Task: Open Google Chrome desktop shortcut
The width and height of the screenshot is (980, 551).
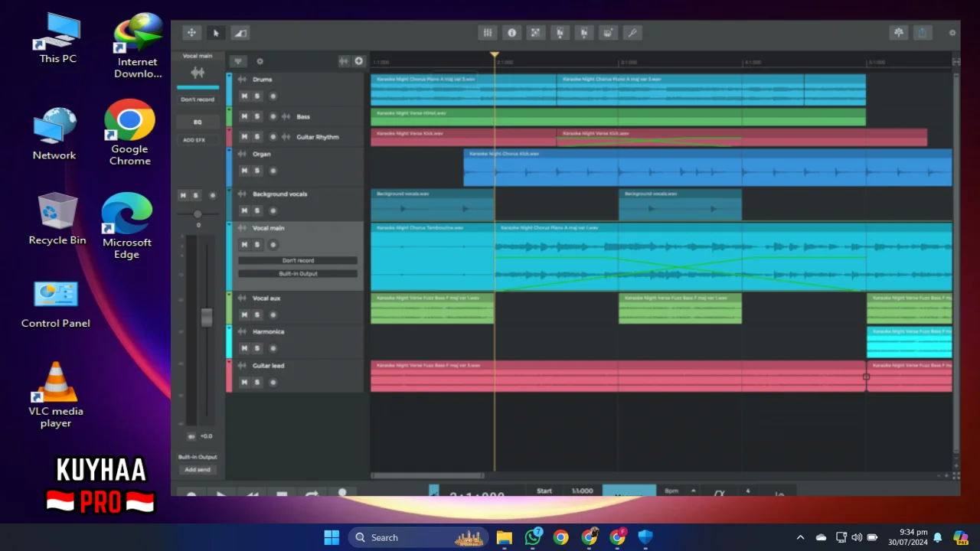Action: (x=129, y=132)
